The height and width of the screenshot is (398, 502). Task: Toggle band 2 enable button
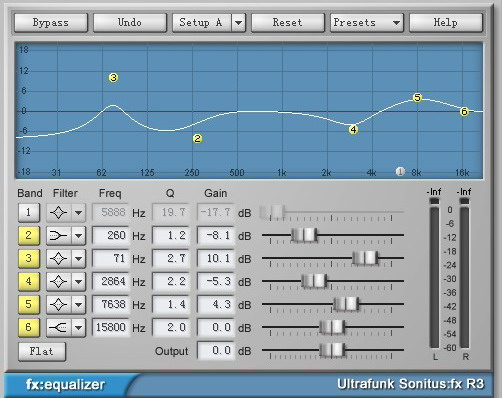(x=29, y=235)
